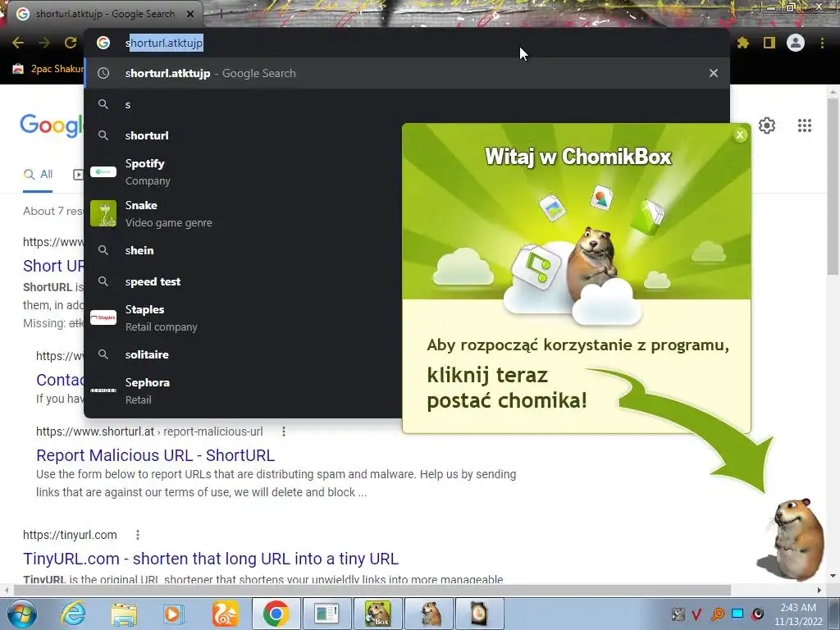Close the Witaj w ChomikBox popup
840x630 pixels.
point(740,135)
